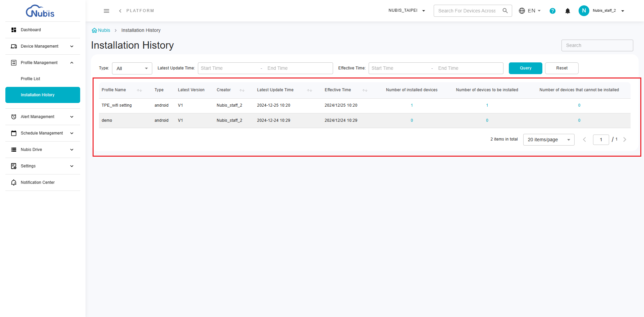
Task: Open Profile List submenu item
Action: tap(31, 79)
